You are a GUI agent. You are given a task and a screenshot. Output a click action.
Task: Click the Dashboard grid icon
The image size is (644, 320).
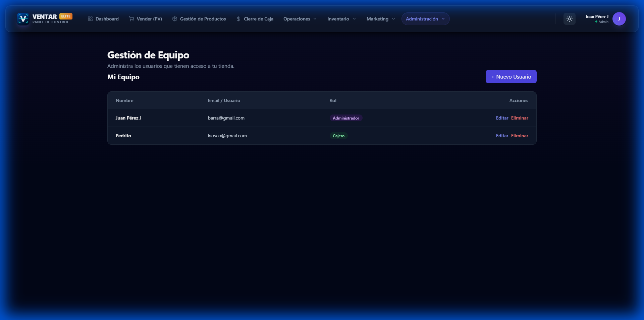click(x=90, y=19)
